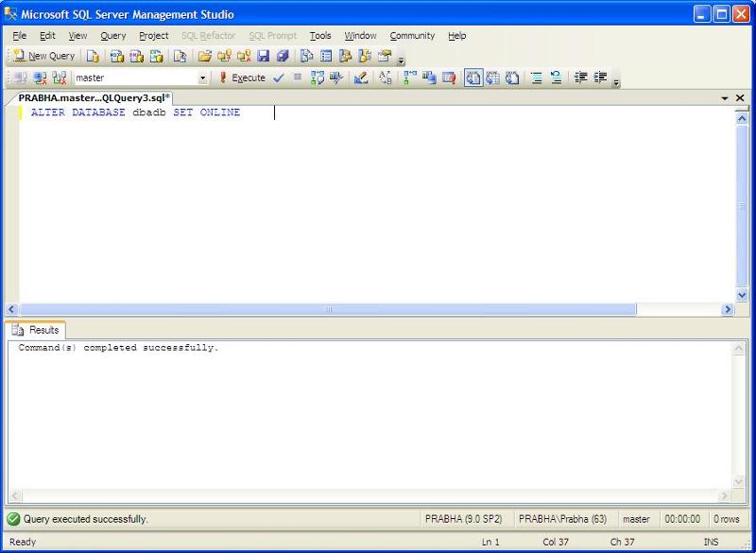The width and height of the screenshot is (756, 553).
Task: Click editor horizontal scrollbar right arrow
Action: pos(727,309)
